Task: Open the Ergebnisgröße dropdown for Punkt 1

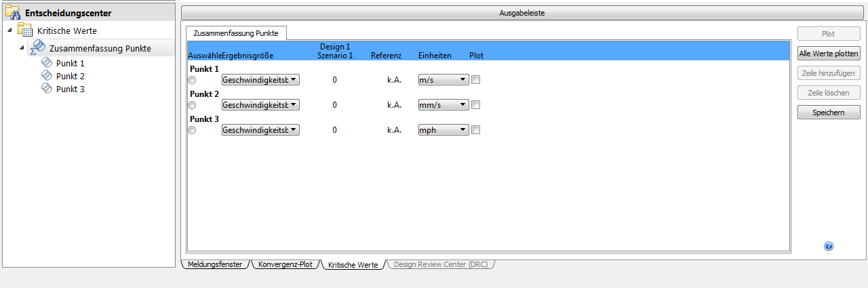Action: point(260,80)
